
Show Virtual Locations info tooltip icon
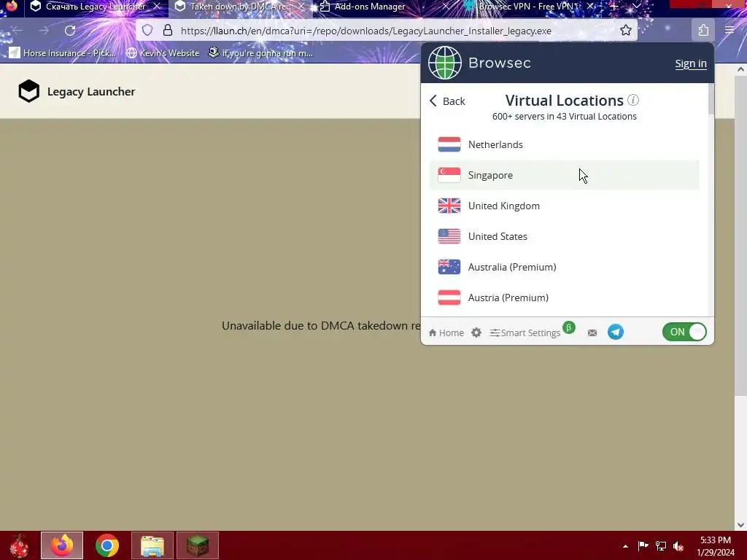click(633, 100)
